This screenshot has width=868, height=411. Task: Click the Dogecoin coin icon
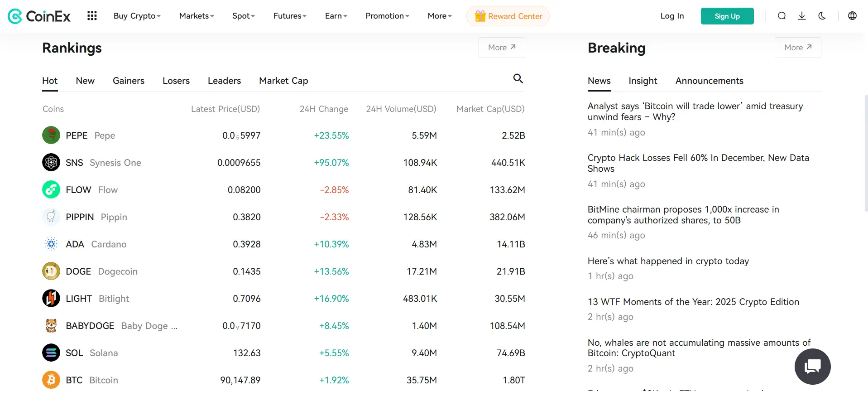pyautogui.click(x=51, y=271)
